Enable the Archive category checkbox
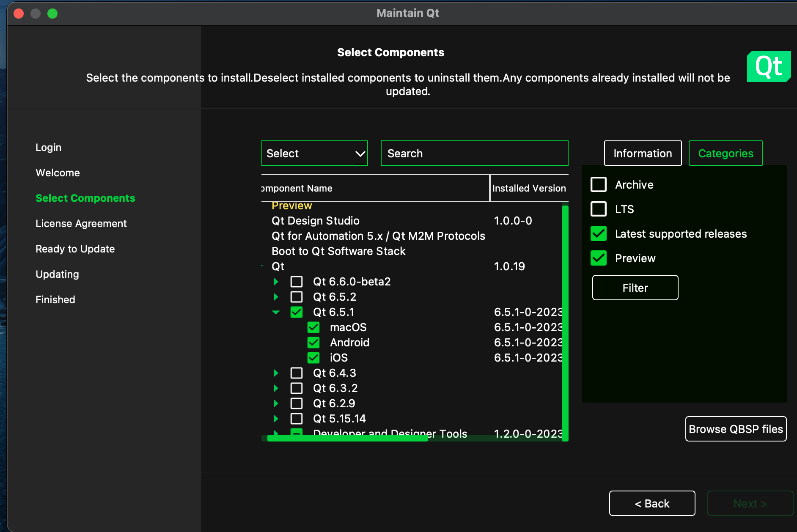The image size is (797, 532). [599, 184]
